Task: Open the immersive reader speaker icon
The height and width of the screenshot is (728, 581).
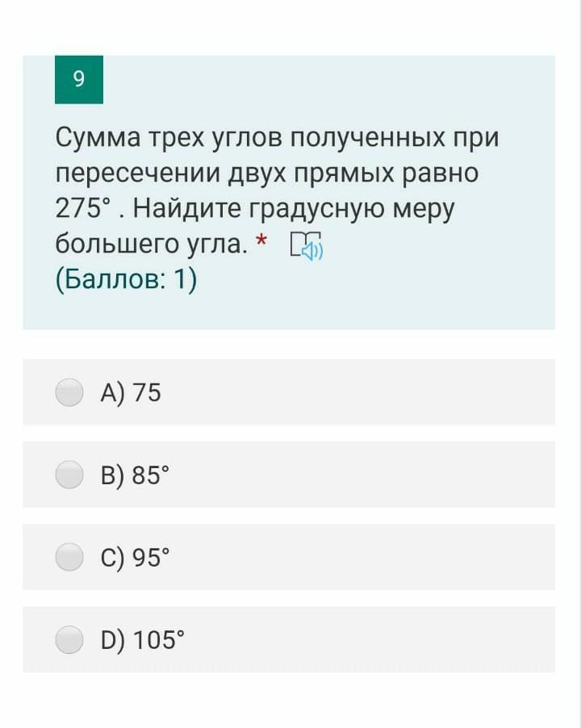Action: (x=307, y=245)
